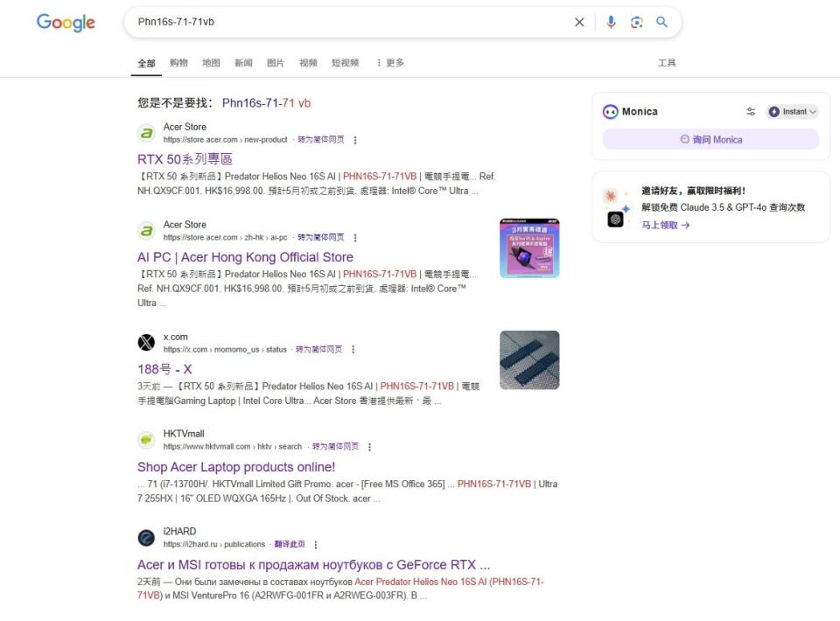
Task: Open options menu for i2HARD result
Action: (x=316, y=544)
